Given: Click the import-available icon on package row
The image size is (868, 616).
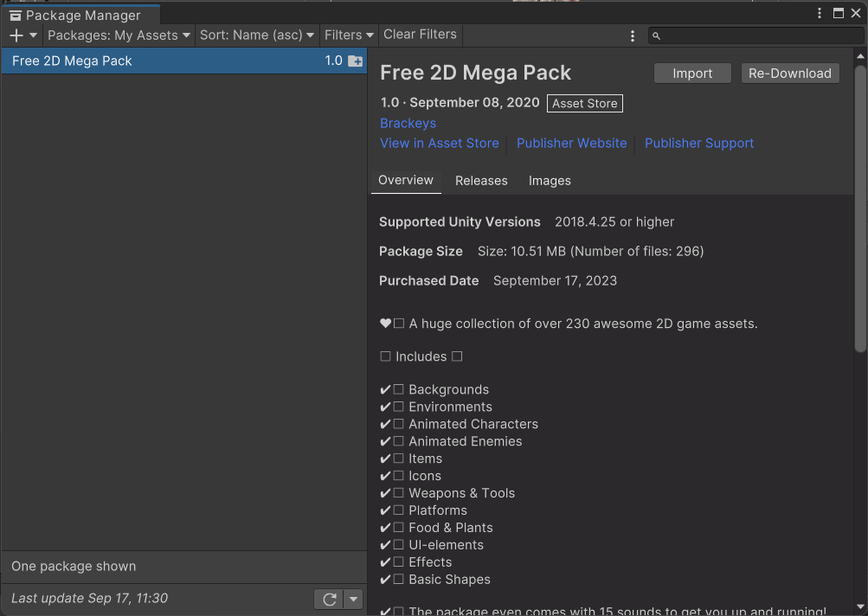Looking at the screenshot, I should tap(355, 61).
